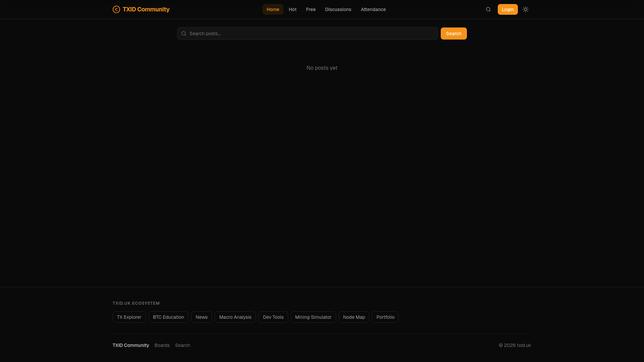This screenshot has width=644, height=362.
Task: Open the Discussions tab
Action: pos(338,9)
